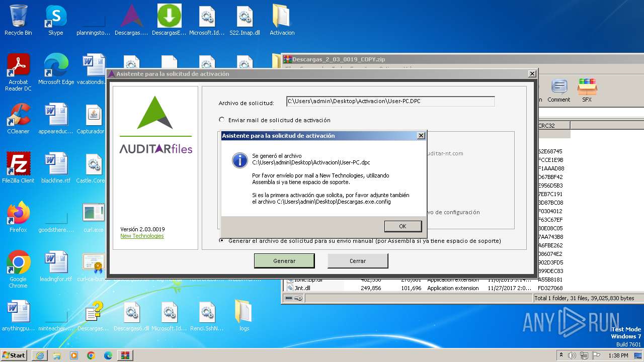Image resolution: width=644 pixels, height=362 pixels.
Task: Open FileZilla Client shortcut
Action: pyautogui.click(x=18, y=168)
